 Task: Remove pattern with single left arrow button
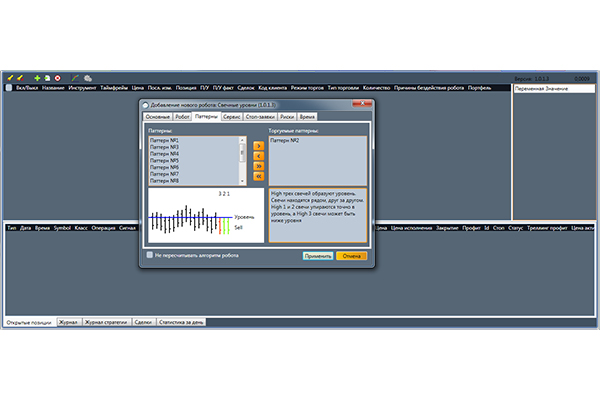258,156
